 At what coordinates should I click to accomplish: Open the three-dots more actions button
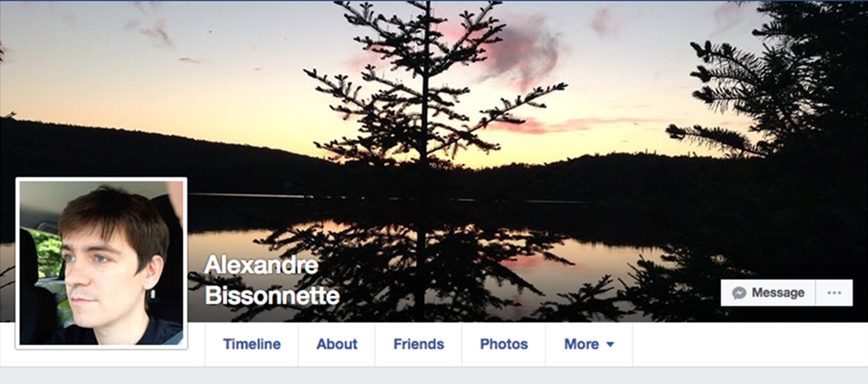(834, 293)
